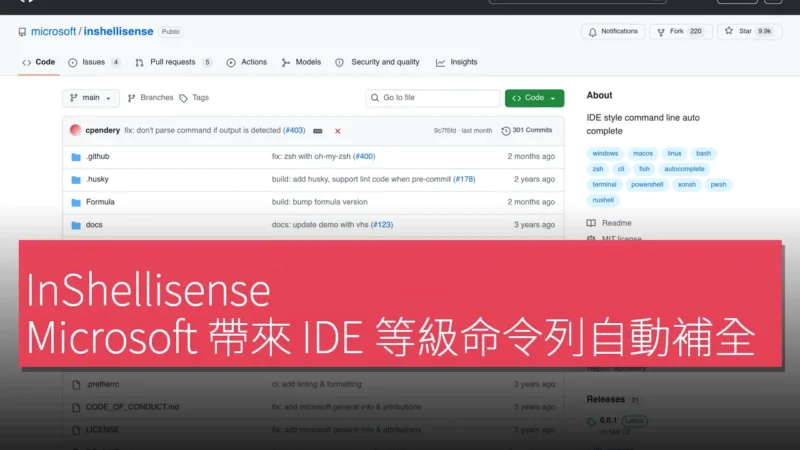Open CODE_OF_CONDUCT.md file

[x=132, y=407]
